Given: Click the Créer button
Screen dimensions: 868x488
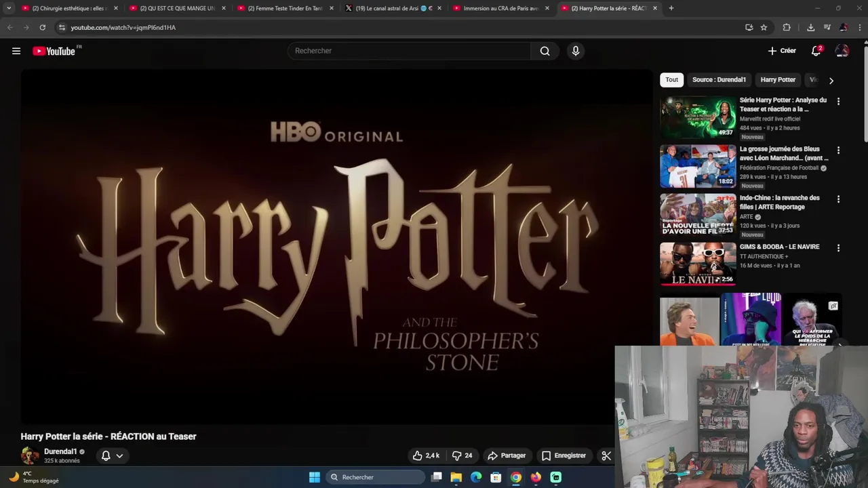Looking at the screenshot, I should (782, 51).
